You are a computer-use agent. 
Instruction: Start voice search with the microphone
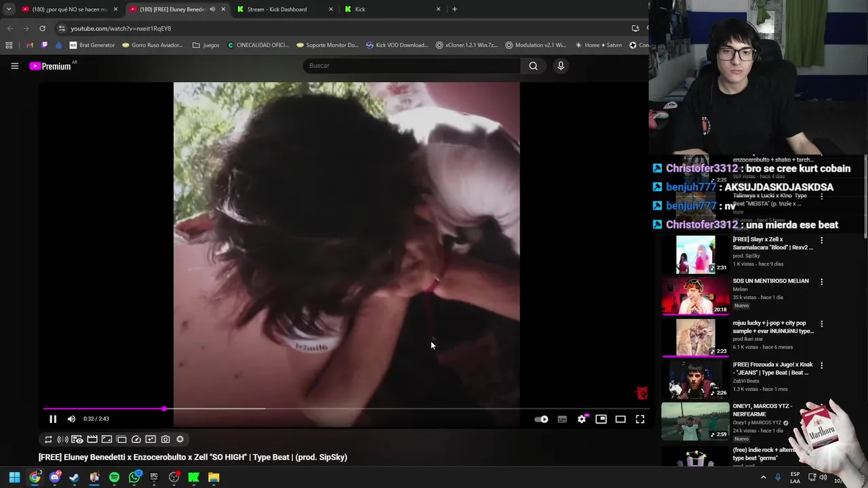point(561,66)
